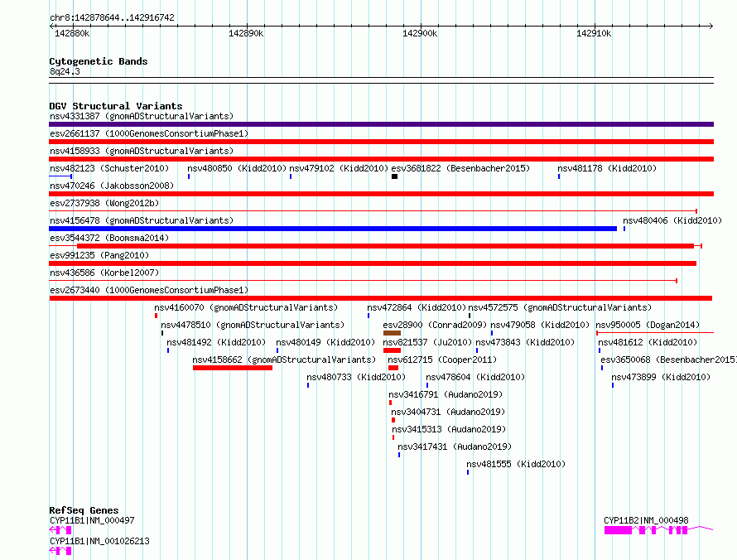Click the 142910k ruler position

[x=594, y=33]
